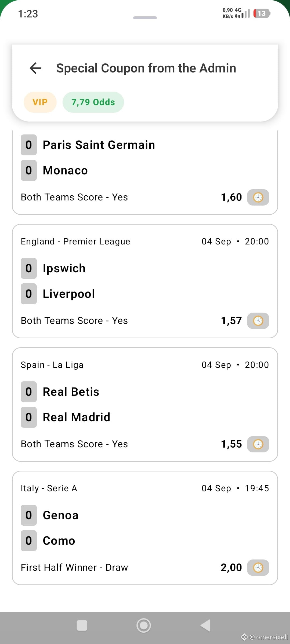Screen dimensions: 290x644
Task: Tap the clock status icon beside 1,55 odds
Action: click(258, 444)
